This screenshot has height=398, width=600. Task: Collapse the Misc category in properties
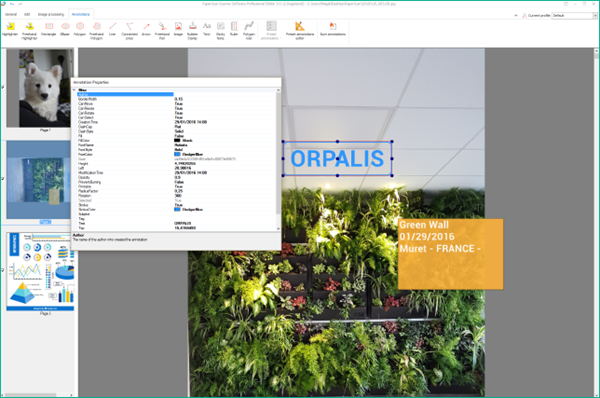coord(74,90)
